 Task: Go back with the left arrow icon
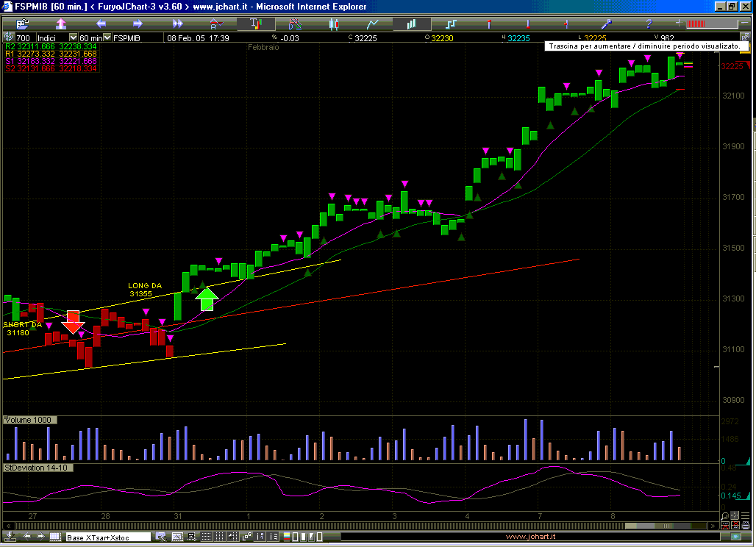tap(101, 24)
